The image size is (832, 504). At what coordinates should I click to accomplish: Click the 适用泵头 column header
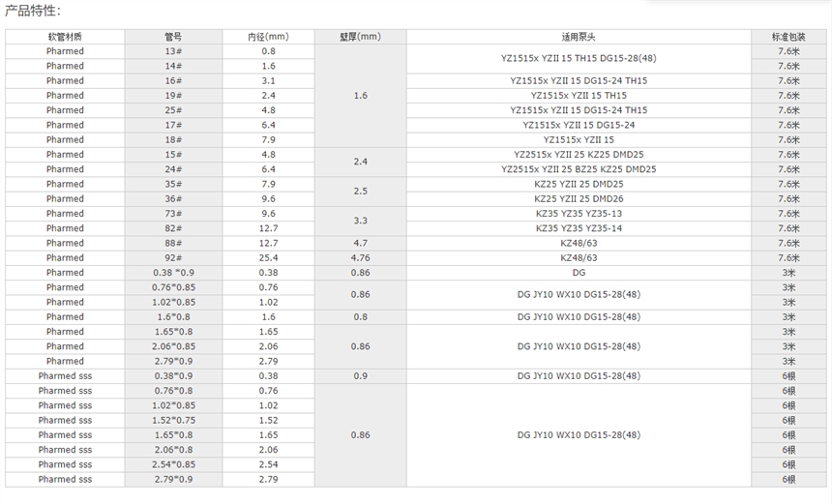tap(579, 36)
